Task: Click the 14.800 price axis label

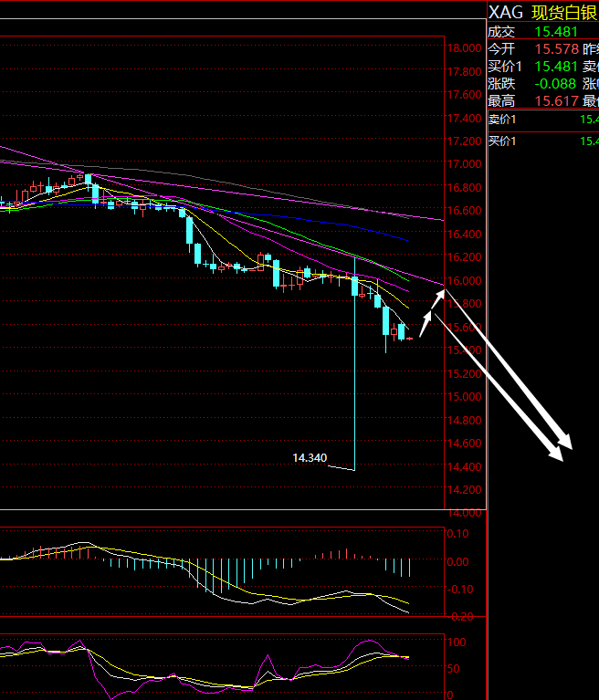Action: [464, 420]
